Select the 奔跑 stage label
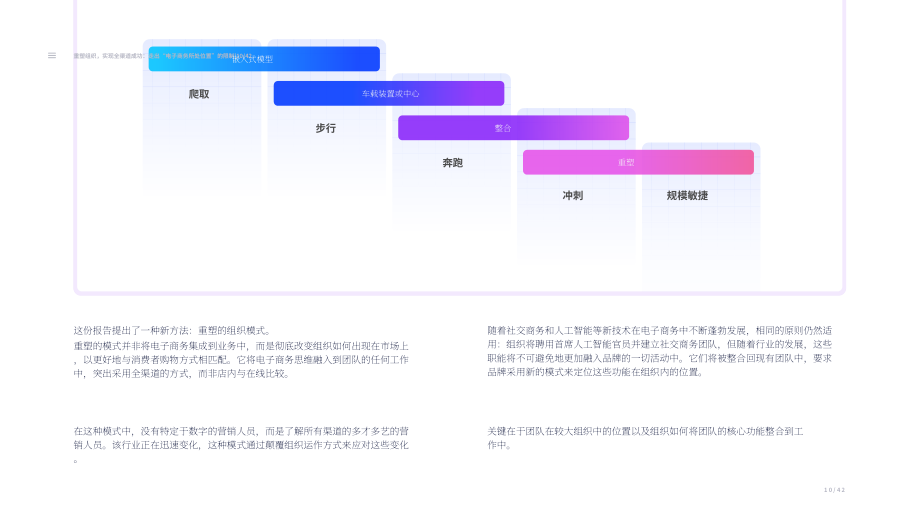The width and height of the screenshot is (920, 518). click(452, 162)
